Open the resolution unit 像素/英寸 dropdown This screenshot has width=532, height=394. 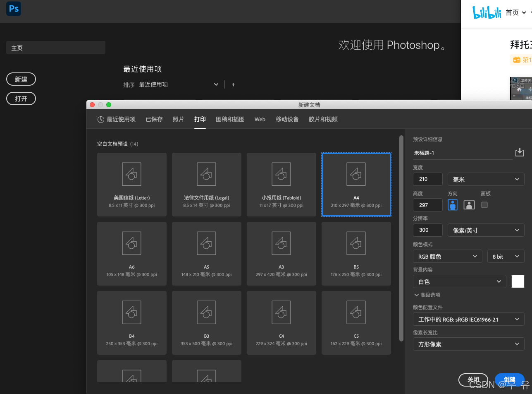[486, 230]
